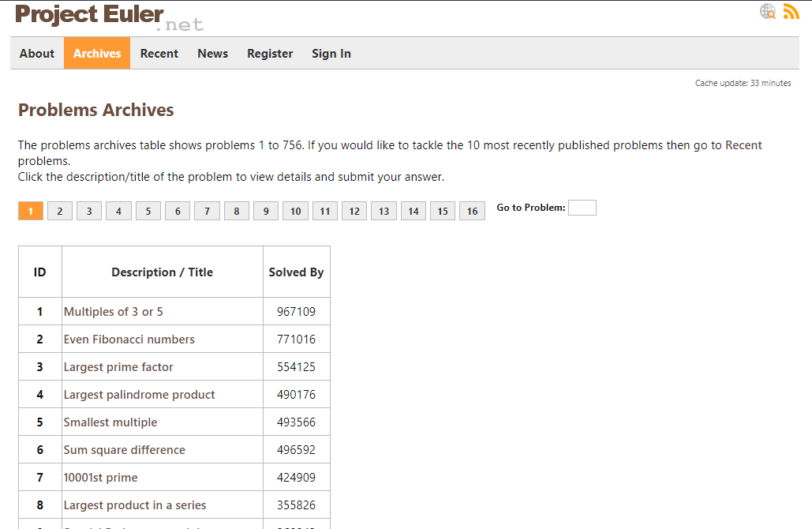This screenshot has height=529, width=812.
Task: Go to pagination page 12
Action: point(354,211)
